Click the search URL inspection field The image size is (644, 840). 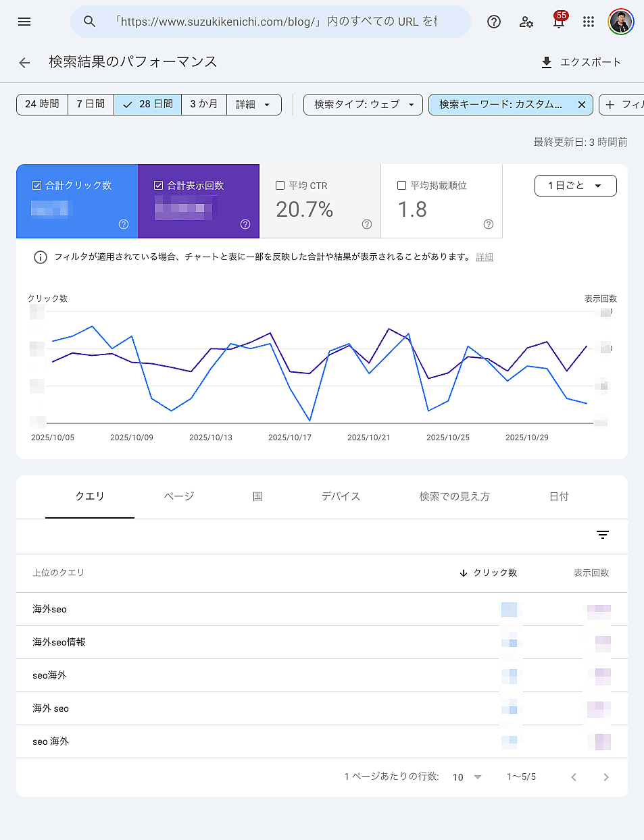click(x=277, y=22)
